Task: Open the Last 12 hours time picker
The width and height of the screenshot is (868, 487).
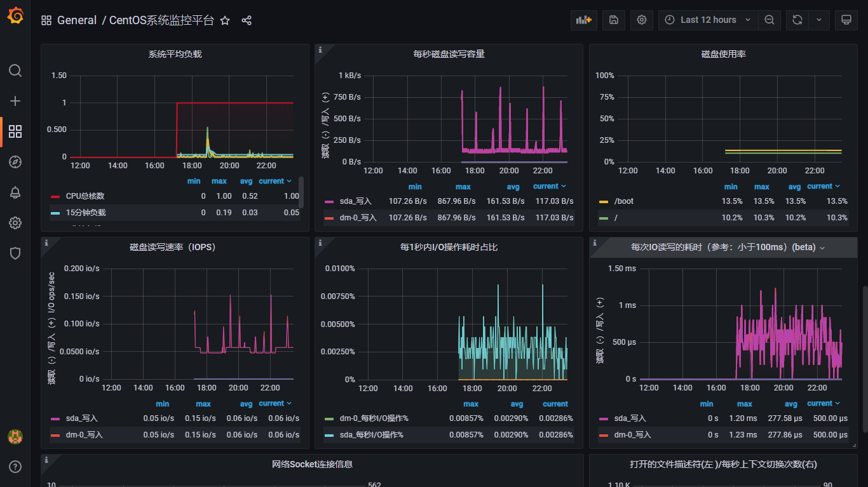Action: pos(708,20)
